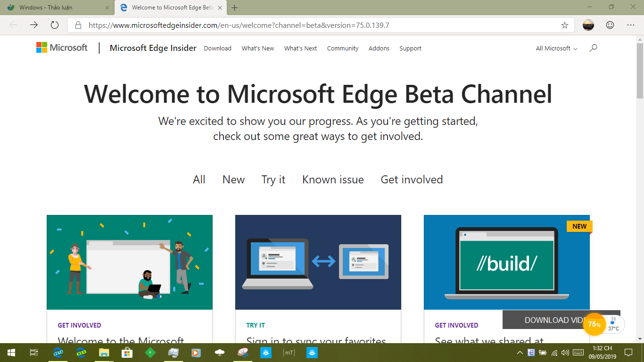Go to the Community page link
This screenshot has width=644, height=362.
(x=343, y=48)
